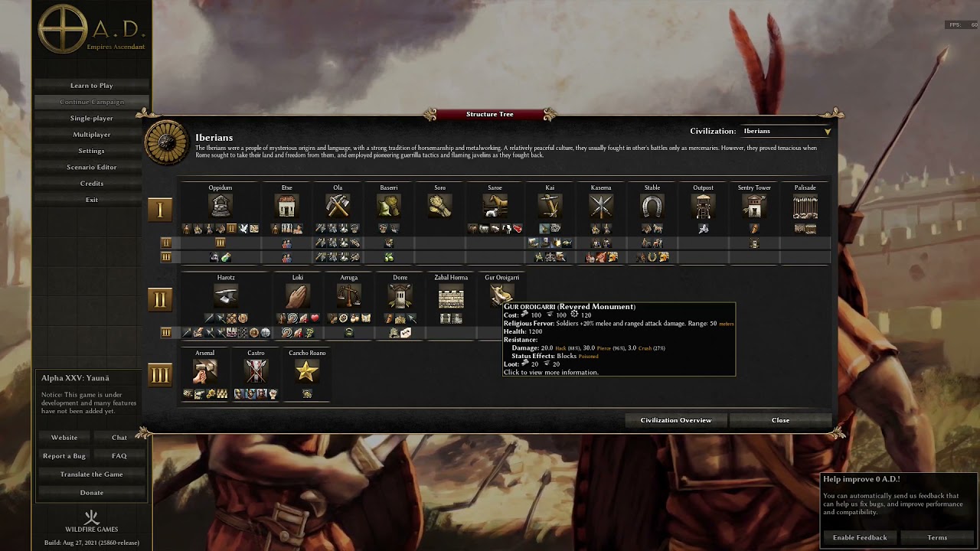Click the Wildfire Games logo
Image resolution: width=980 pixels, height=551 pixels.
coord(91,521)
